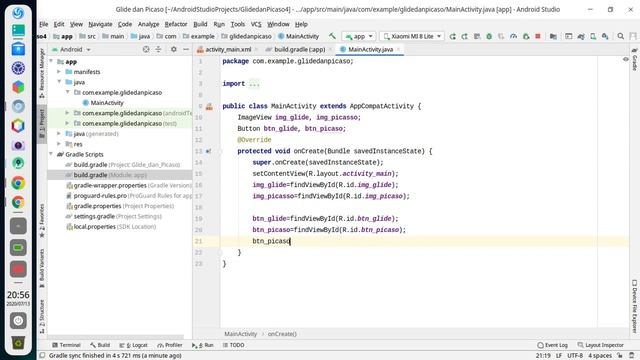Viewport: 640px width, 360px height.
Task: Click the eye inspection icon in the editor's top-right corner
Action: coord(626,60)
